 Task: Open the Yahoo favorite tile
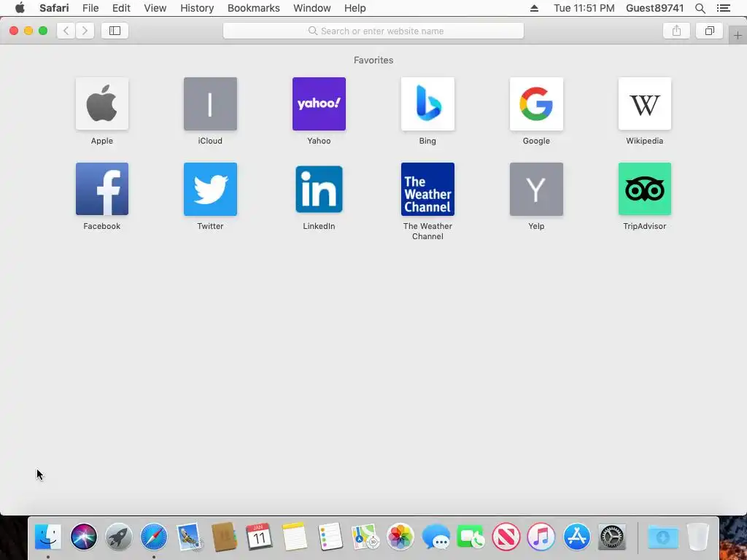coord(319,104)
